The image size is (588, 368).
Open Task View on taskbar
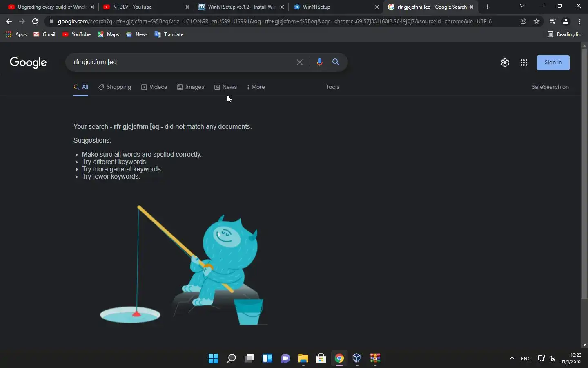(x=249, y=359)
